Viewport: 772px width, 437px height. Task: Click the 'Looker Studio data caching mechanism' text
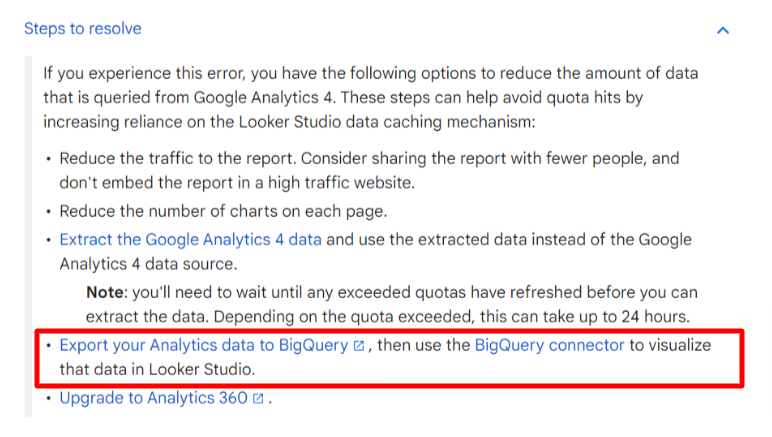[387, 122]
